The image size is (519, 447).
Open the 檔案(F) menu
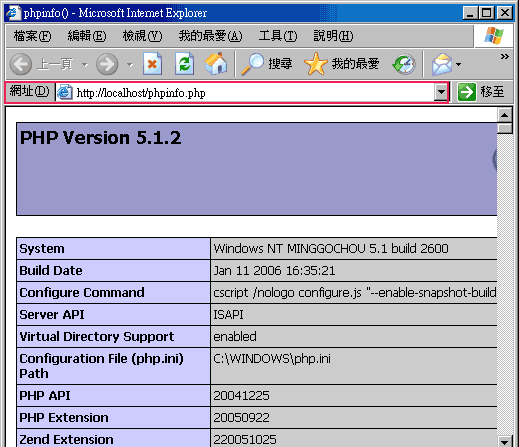coord(33,36)
